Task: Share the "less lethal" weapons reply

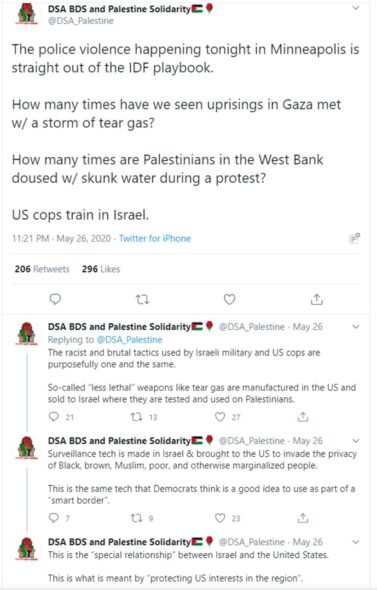Action: [303, 417]
